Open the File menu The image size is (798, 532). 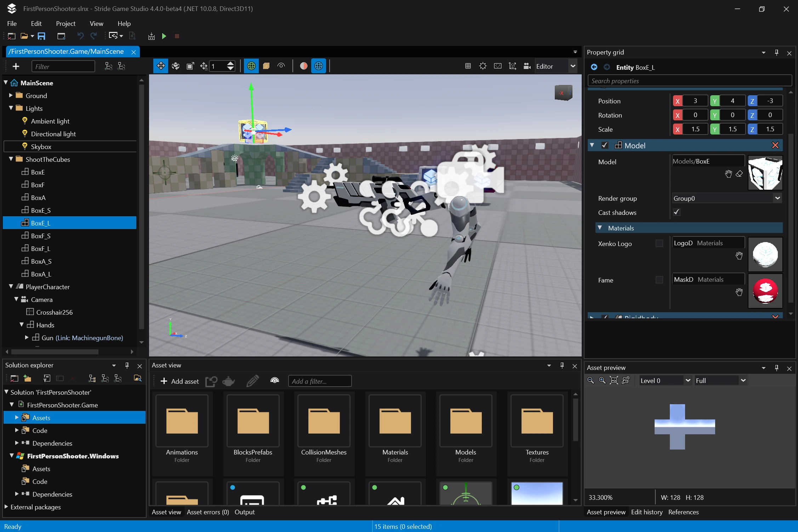pos(12,23)
